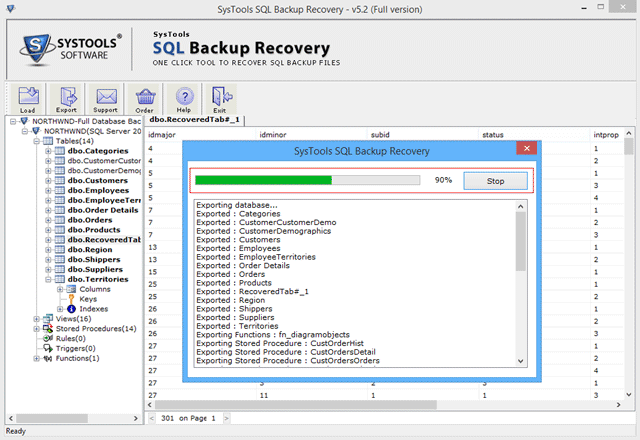Collapse the dbo.Territories table node
The height and width of the screenshot is (440, 640).
(x=48, y=279)
